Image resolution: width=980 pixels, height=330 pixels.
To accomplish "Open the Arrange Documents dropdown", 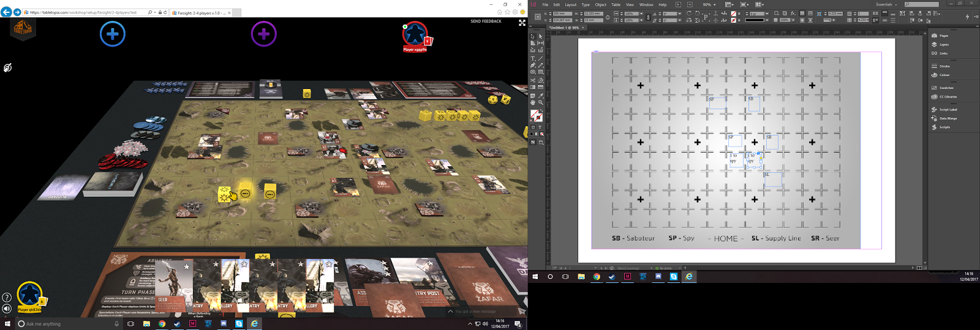I will click(759, 5).
